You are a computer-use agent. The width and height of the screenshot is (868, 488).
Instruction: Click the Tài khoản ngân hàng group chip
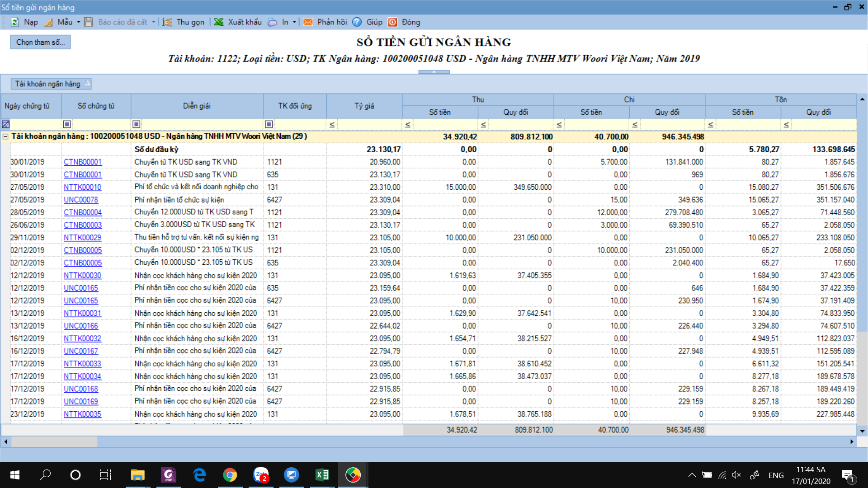coord(52,84)
